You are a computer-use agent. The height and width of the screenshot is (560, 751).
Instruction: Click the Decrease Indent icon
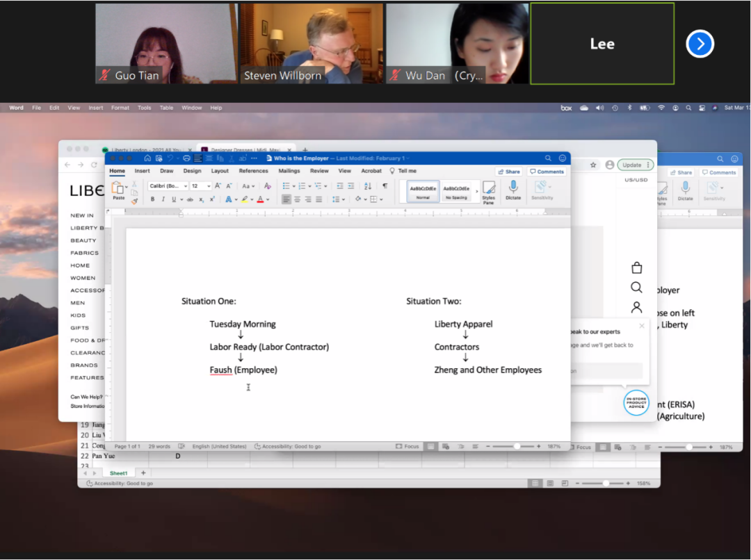pos(340,186)
